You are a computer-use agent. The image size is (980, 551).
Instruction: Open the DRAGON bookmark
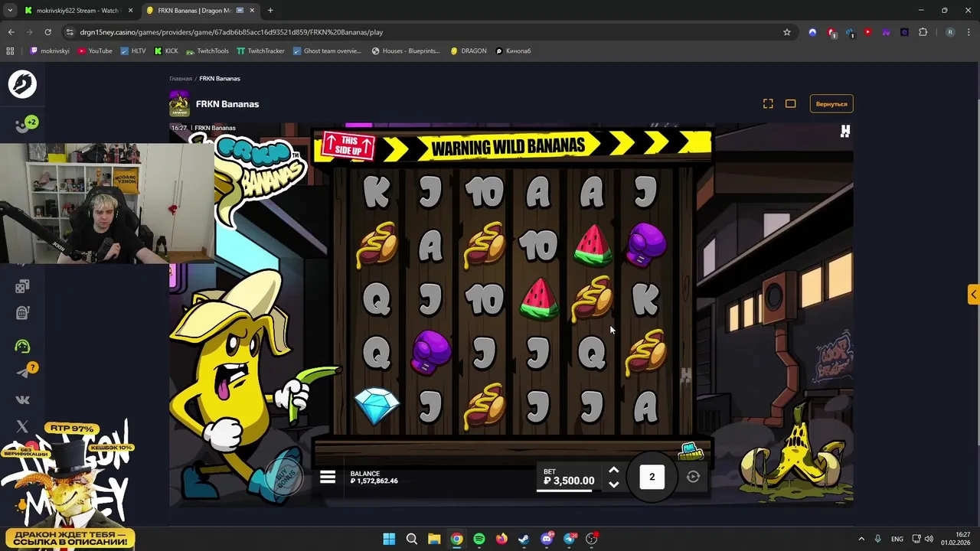469,51
